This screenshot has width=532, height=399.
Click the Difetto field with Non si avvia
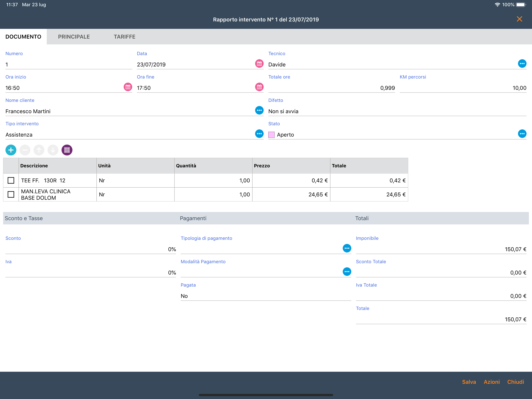(397, 111)
